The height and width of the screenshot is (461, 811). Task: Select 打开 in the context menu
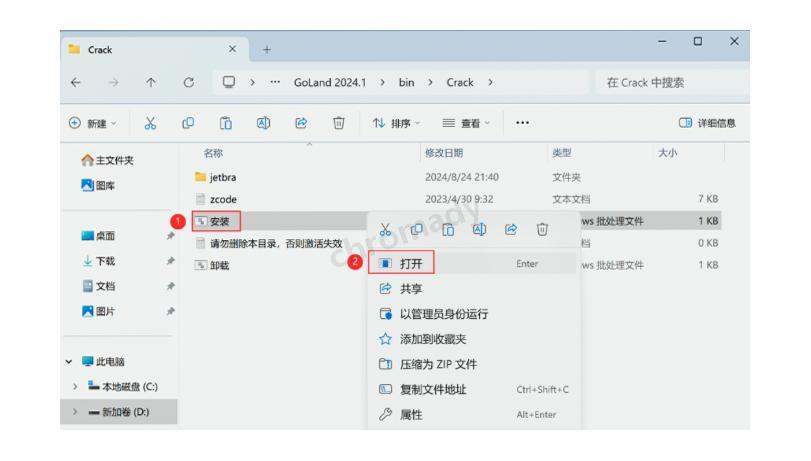pos(473,264)
